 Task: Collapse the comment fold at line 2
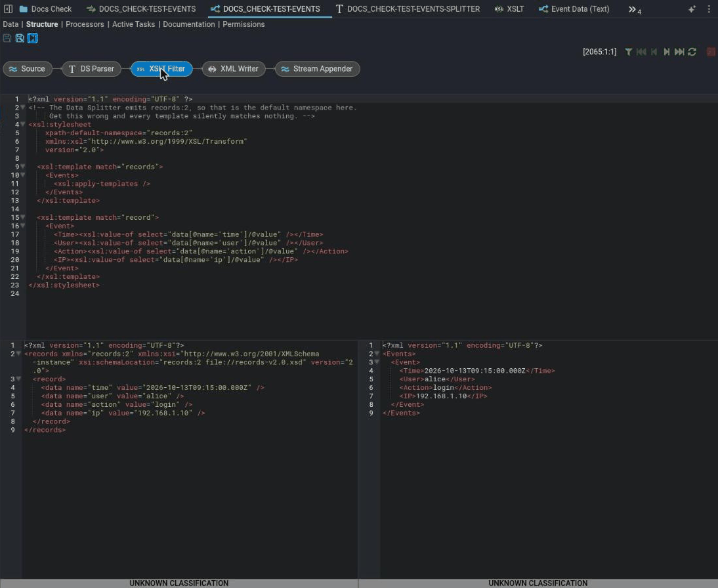[x=22, y=107]
